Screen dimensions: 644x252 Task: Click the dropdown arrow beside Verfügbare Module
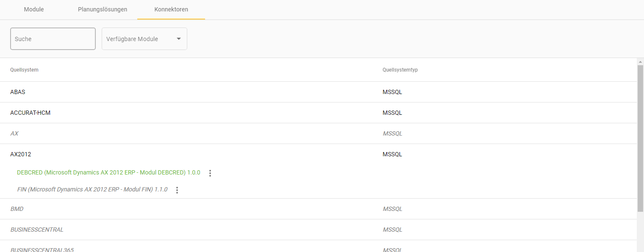179,39
